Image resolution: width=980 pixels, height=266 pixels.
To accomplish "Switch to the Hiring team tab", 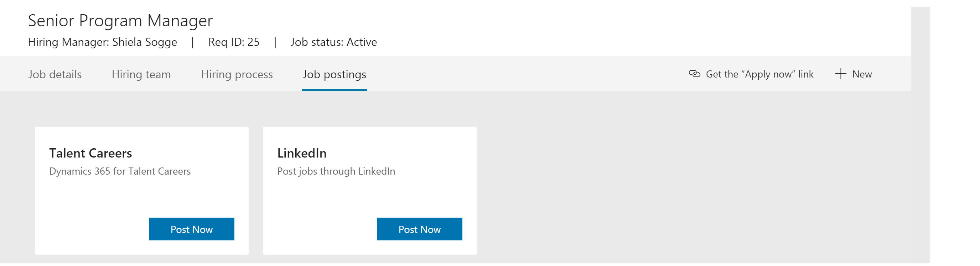I will tap(141, 74).
